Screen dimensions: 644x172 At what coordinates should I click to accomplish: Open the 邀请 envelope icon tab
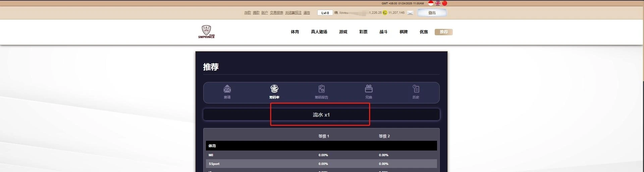coord(227,89)
